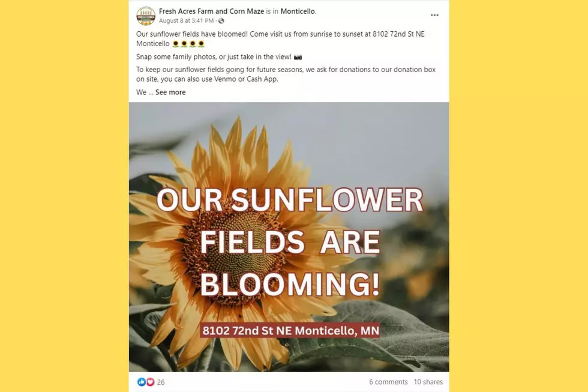
Task: Show who reacted via the 26 count
Action: click(161, 382)
